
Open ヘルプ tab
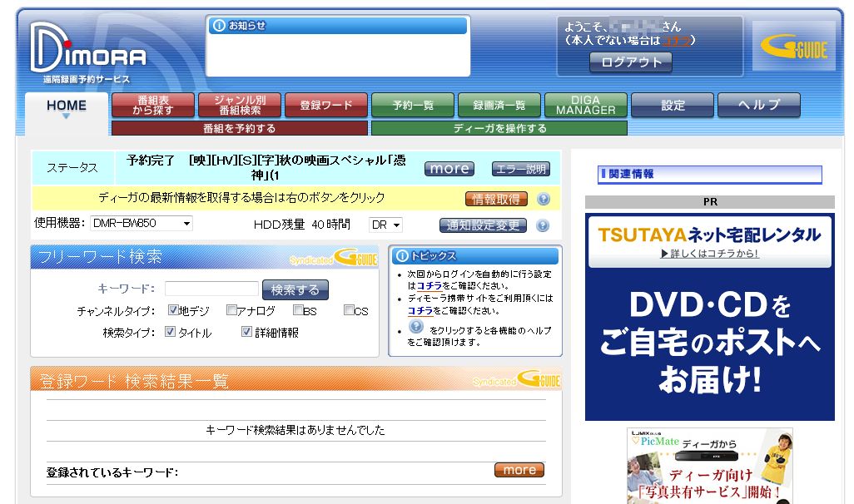(x=759, y=105)
